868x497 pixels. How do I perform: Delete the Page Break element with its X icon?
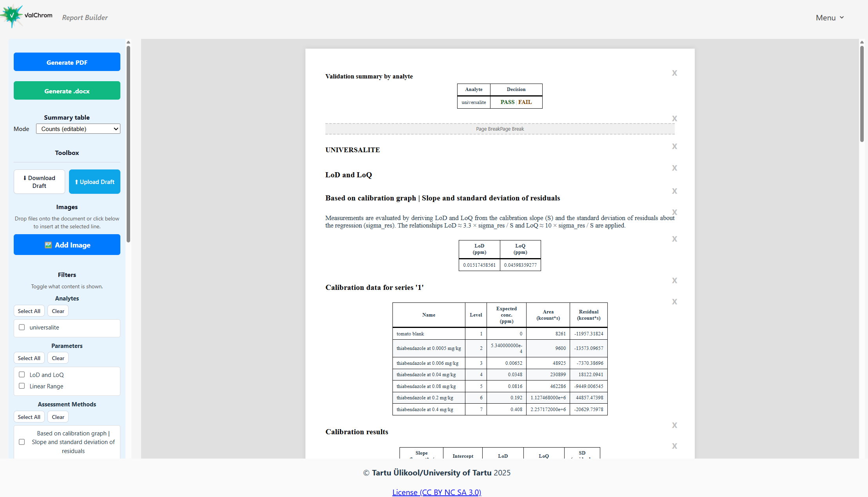pyautogui.click(x=675, y=118)
